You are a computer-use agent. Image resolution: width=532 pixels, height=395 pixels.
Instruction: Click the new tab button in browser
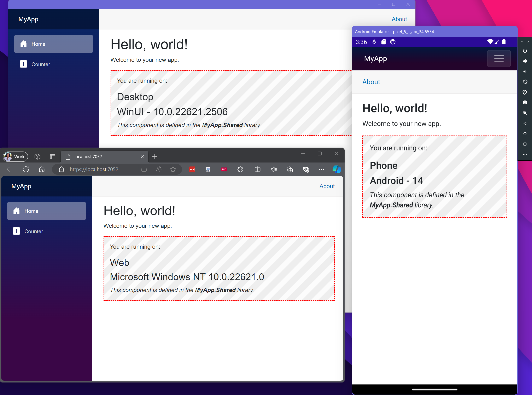pyautogui.click(x=154, y=156)
